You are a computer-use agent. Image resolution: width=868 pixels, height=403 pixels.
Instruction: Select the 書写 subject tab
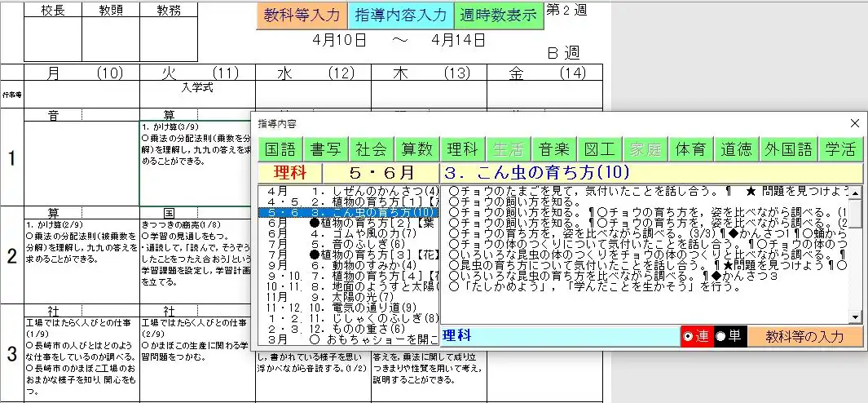point(325,149)
